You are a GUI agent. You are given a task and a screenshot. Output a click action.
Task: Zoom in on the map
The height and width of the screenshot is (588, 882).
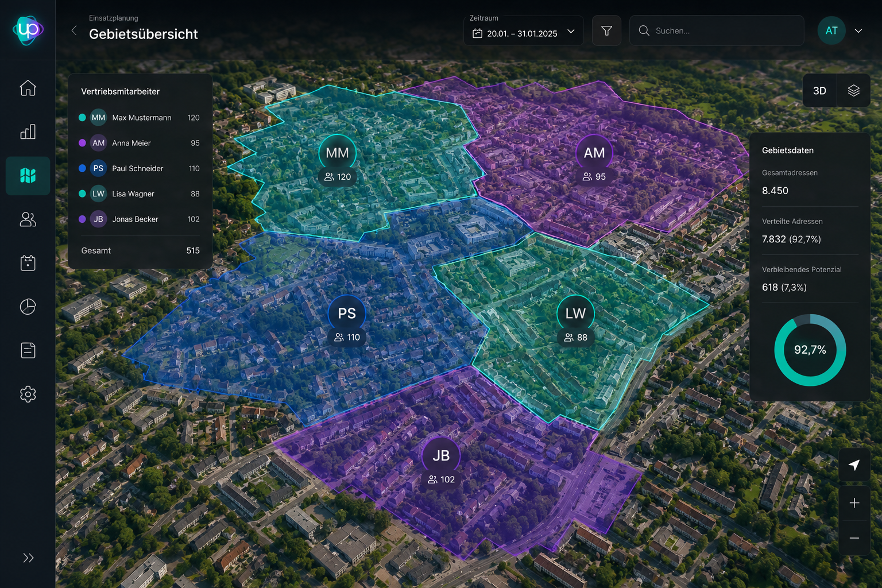click(854, 503)
